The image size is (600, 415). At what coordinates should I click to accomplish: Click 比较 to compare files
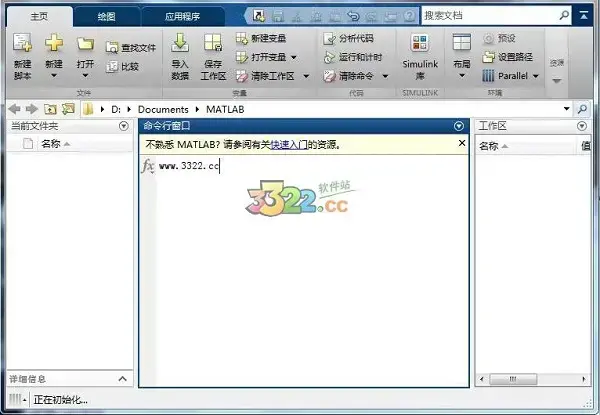[122, 67]
